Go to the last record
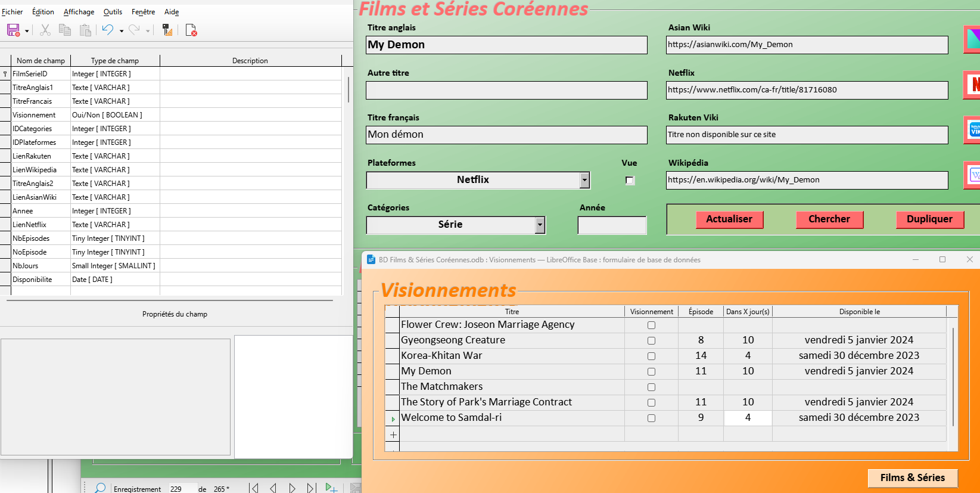This screenshot has height=493, width=980. (x=311, y=488)
